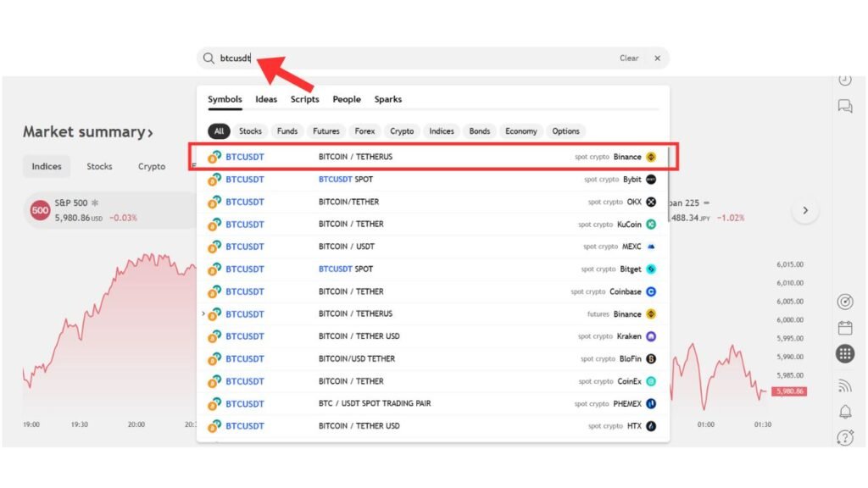Click the KuCoin exchange logo
The image size is (868, 488).
point(651,224)
